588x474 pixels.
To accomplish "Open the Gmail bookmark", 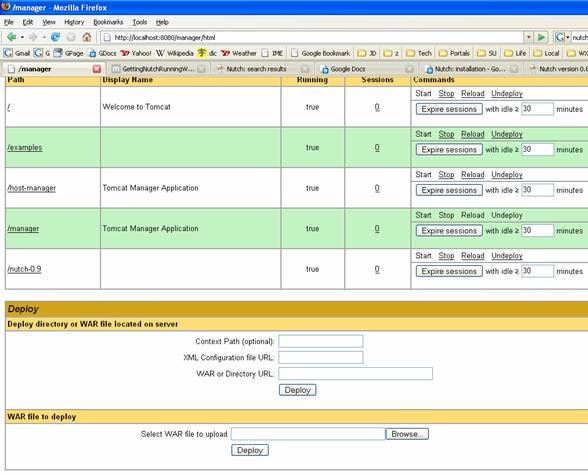I will tap(17, 53).
